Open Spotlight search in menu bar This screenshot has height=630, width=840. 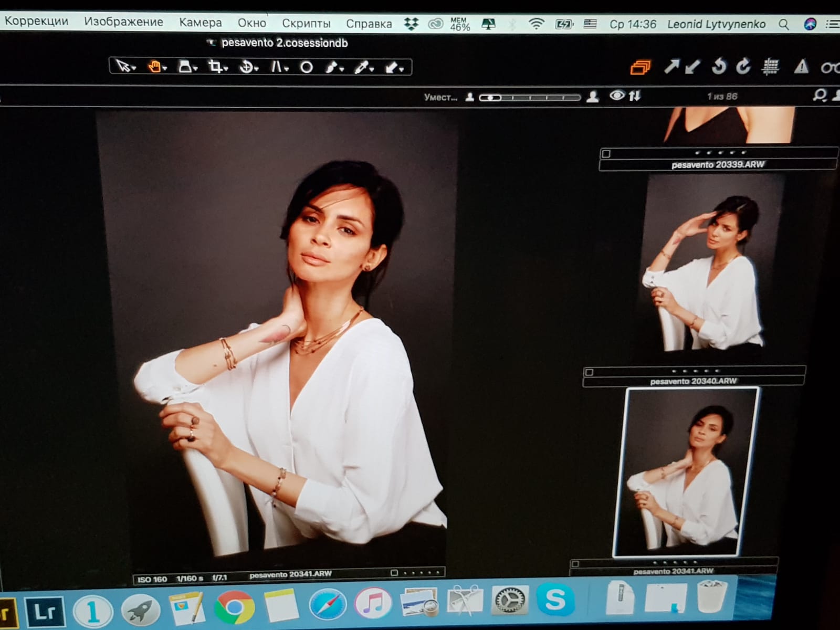tap(784, 24)
